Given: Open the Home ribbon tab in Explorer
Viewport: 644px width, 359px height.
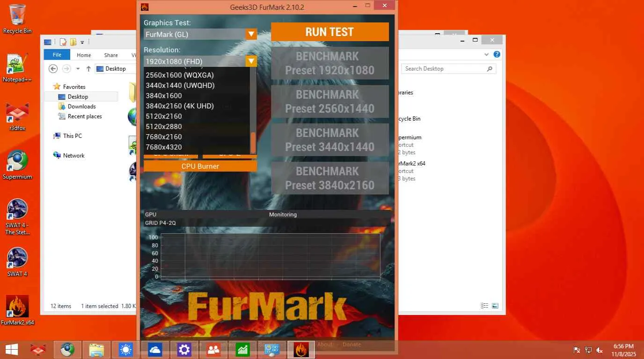Looking at the screenshot, I should [84, 55].
